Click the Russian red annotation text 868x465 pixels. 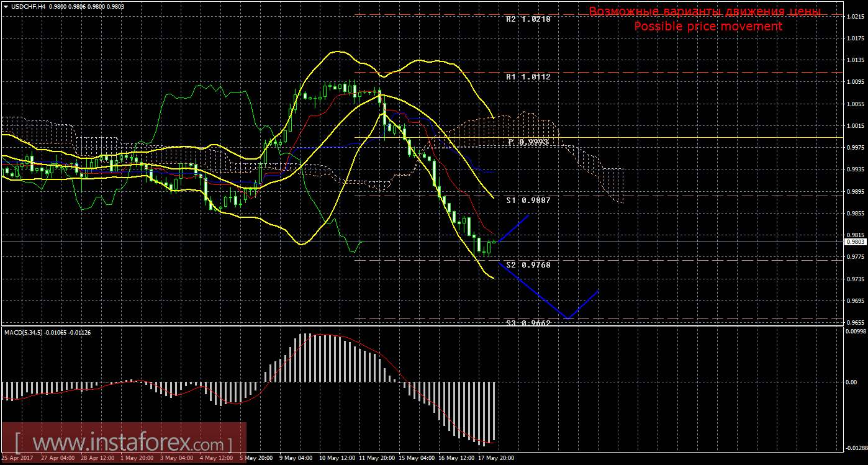tap(705, 12)
